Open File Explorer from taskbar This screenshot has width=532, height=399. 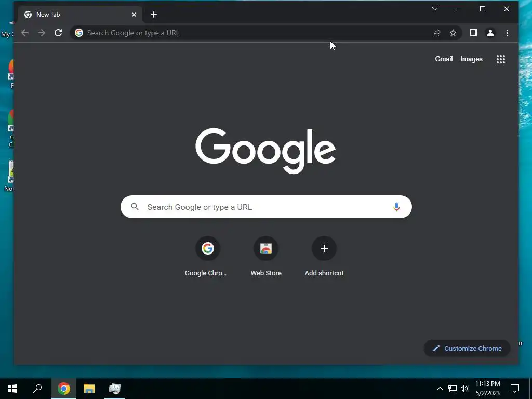click(89, 389)
